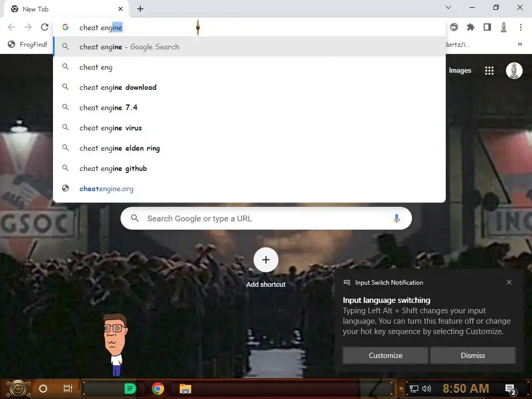
Task: Open the cheatengine.org suggestion
Action: 249,189
